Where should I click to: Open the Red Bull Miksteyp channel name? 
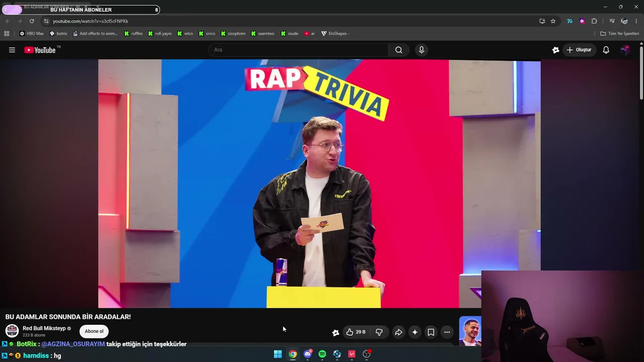pos(44,328)
